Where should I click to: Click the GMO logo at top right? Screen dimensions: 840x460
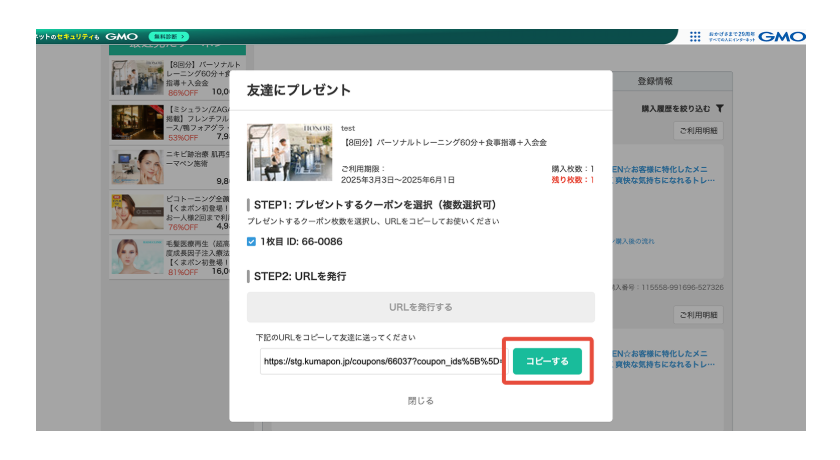coord(782,36)
